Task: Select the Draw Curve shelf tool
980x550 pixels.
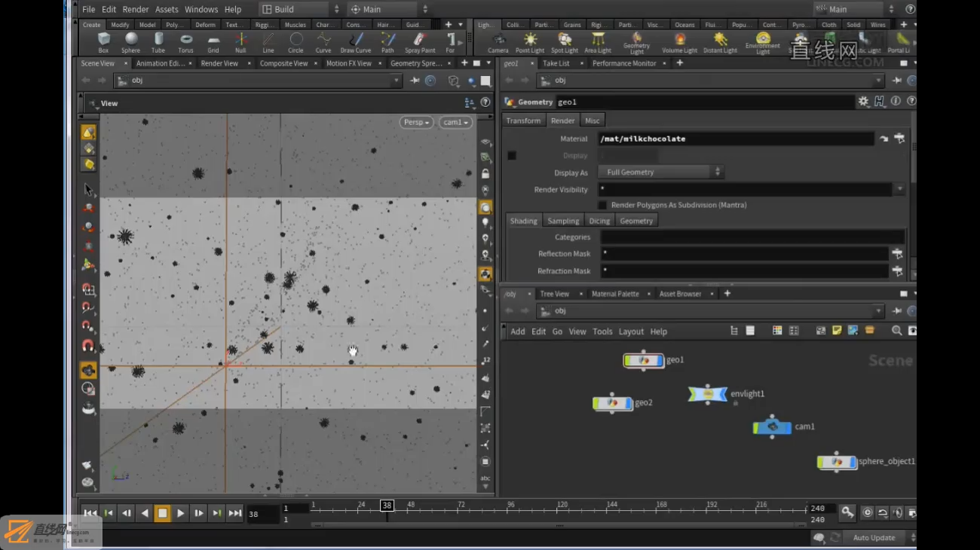Action: tap(356, 42)
